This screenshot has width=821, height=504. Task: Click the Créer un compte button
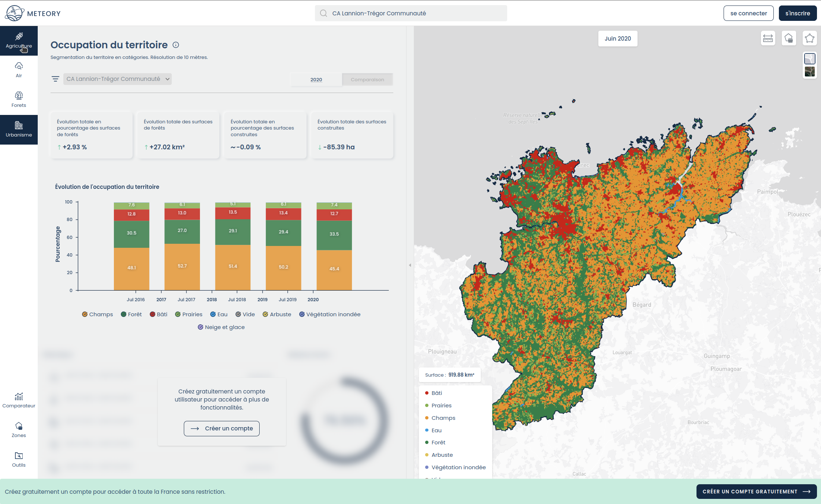(222, 428)
